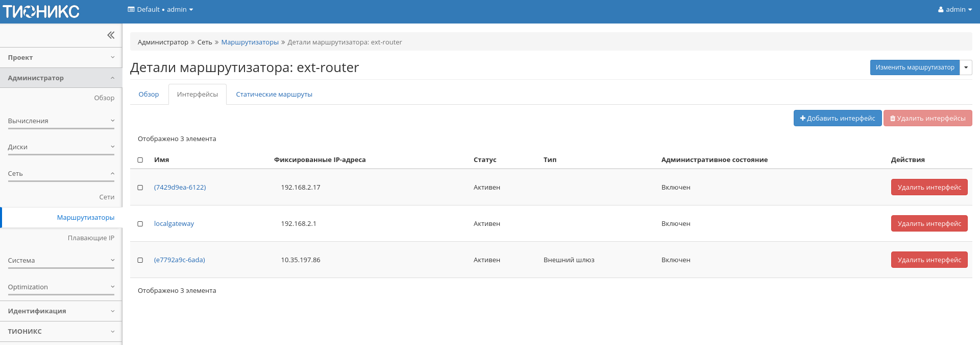Open the localgateway interface link

click(x=174, y=224)
